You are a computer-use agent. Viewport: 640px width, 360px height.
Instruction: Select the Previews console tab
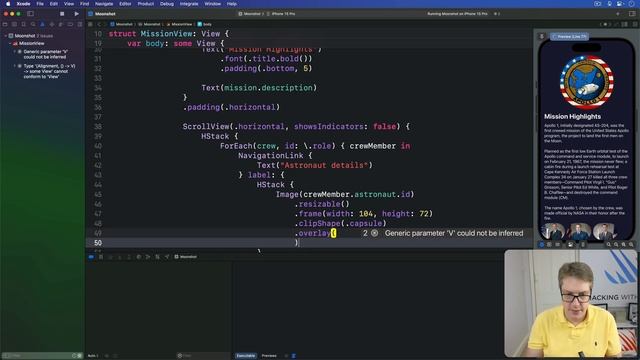point(269,356)
